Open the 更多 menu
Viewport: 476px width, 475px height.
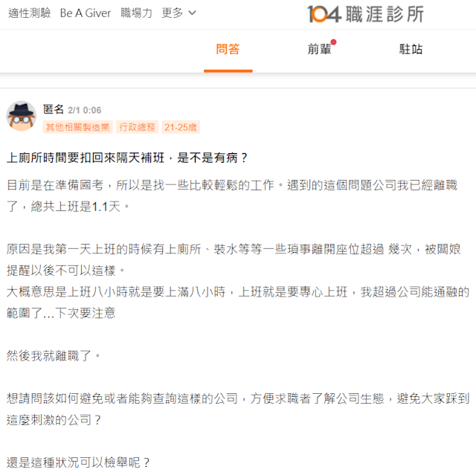(178, 13)
